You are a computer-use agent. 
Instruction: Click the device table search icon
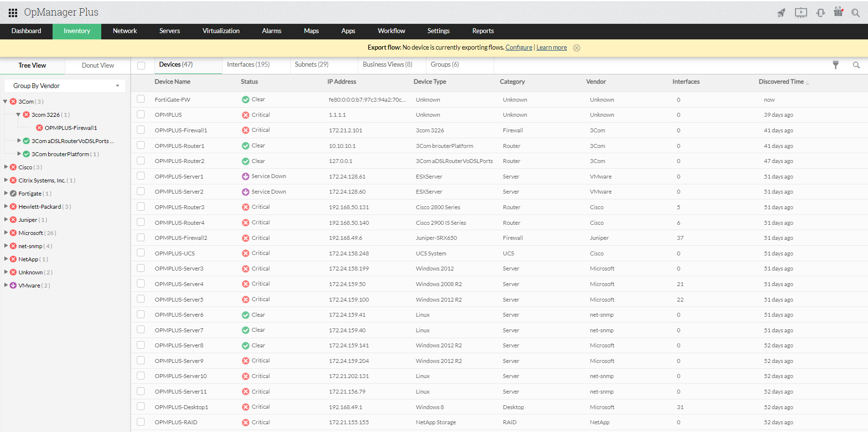pyautogui.click(x=856, y=65)
